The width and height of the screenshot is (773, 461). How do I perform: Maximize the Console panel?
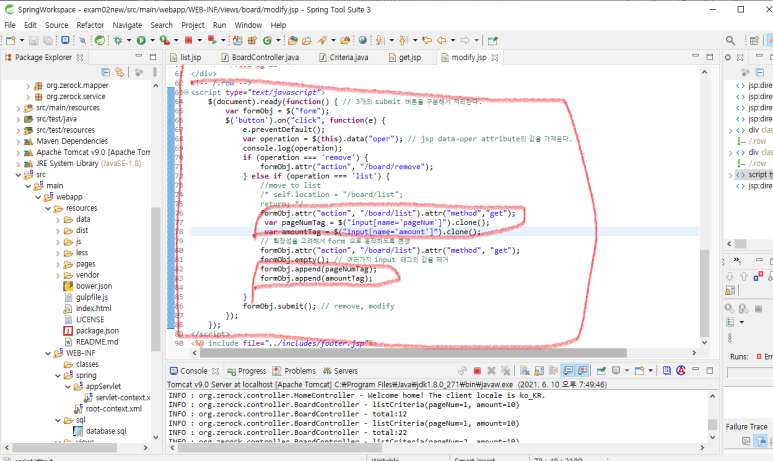709,370
